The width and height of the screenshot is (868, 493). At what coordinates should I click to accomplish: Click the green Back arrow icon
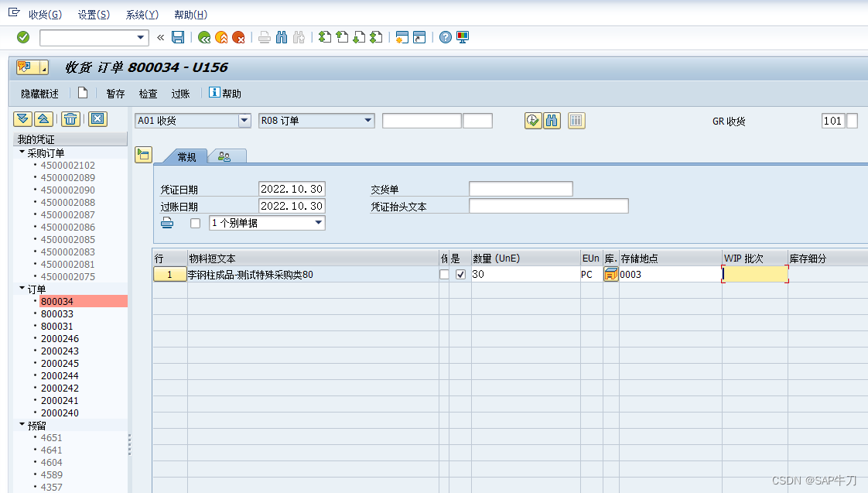coord(204,37)
